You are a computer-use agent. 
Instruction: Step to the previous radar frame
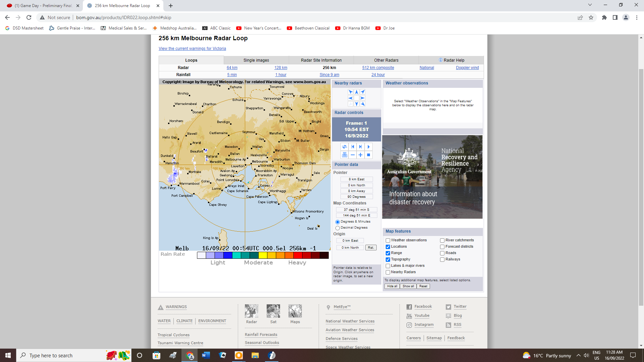[x=353, y=147]
